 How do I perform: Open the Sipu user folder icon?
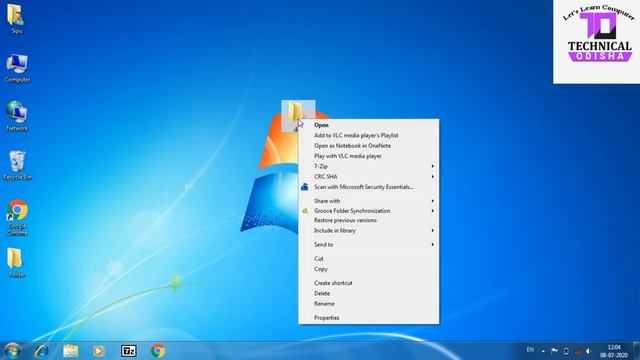point(16,18)
